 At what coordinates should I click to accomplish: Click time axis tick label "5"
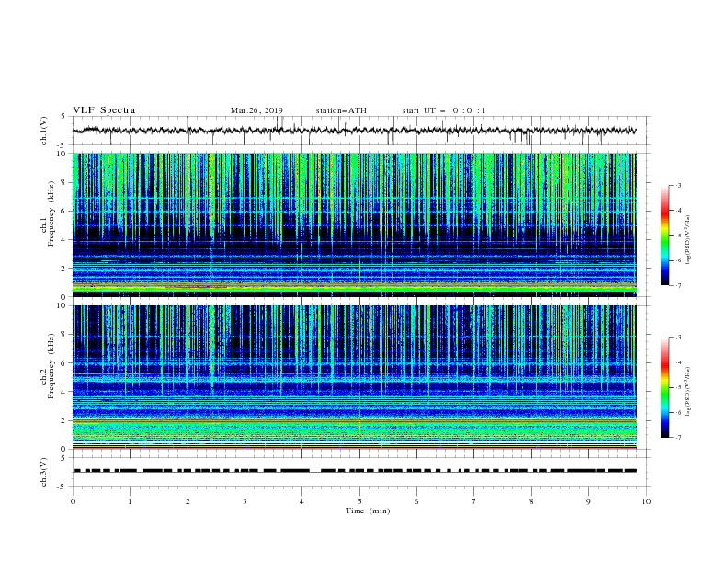359,501
